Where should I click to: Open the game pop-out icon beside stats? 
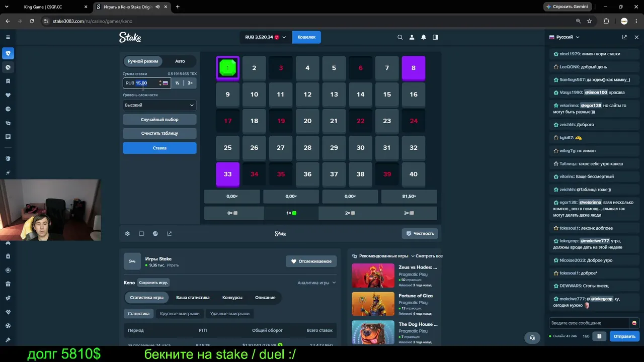coord(170,233)
